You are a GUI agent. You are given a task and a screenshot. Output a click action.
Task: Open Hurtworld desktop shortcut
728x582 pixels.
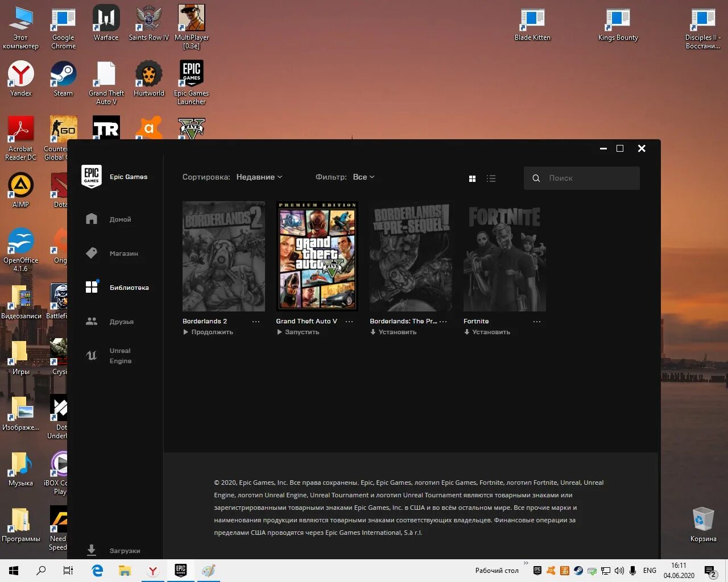pyautogui.click(x=149, y=78)
